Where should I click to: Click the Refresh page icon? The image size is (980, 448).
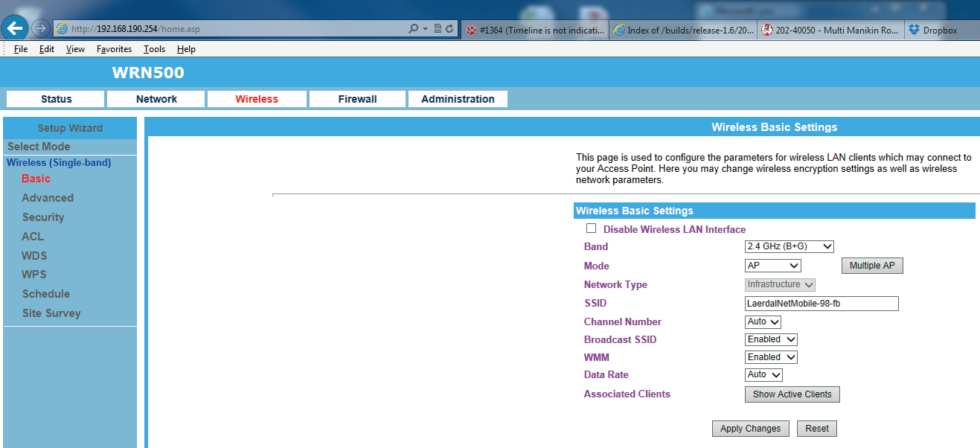coord(449,29)
